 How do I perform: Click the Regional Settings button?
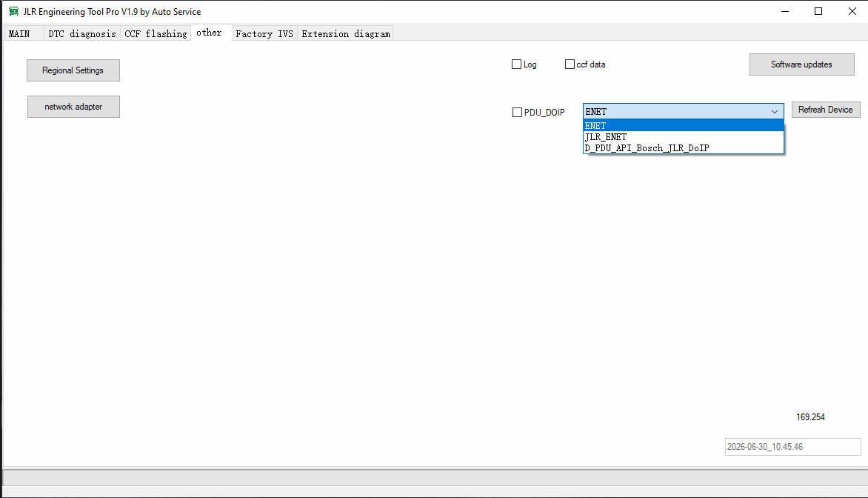[x=73, y=70]
